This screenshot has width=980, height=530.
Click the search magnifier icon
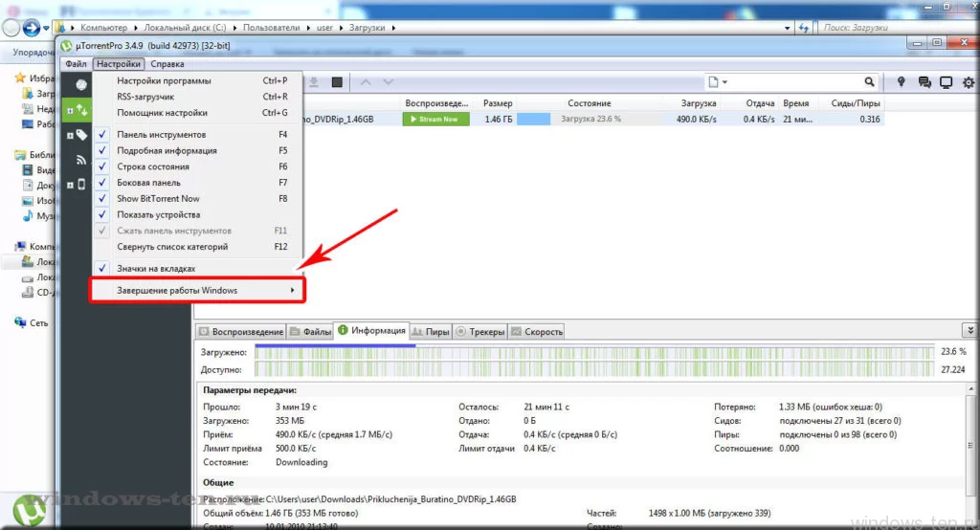click(869, 82)
